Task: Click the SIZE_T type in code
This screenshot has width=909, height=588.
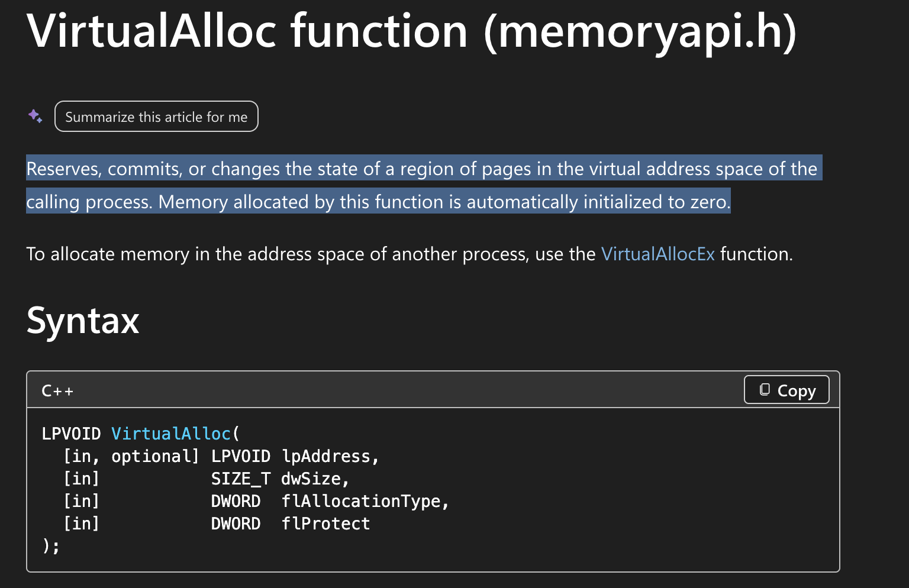Action: tap(241, 479)
